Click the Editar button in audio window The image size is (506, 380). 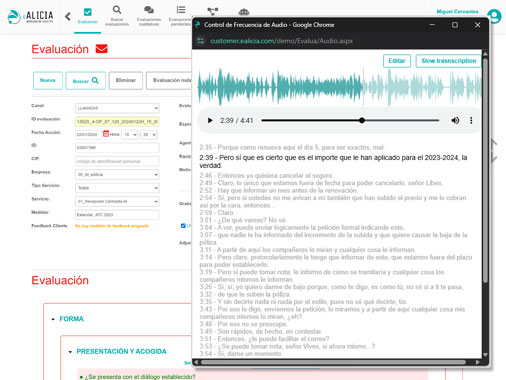(x=397, y=61)
